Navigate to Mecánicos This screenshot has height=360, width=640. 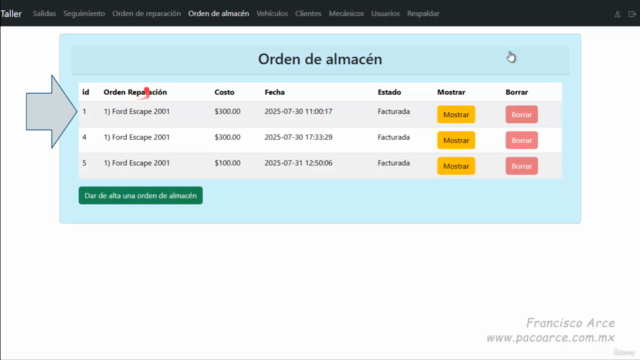coord(346,13)
